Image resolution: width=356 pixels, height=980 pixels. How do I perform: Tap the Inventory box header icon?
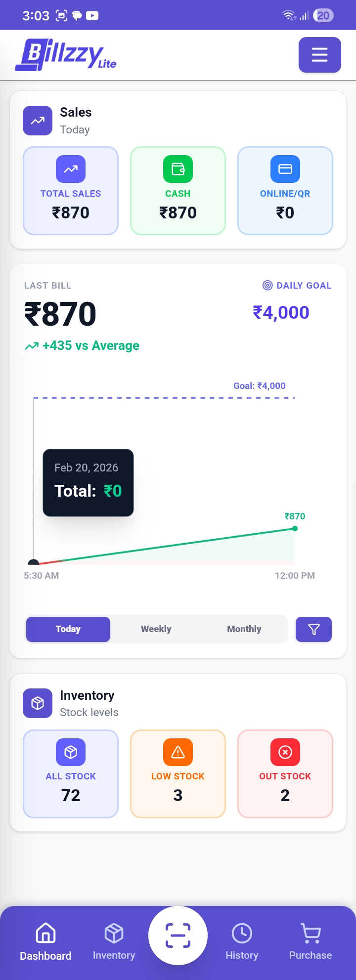pyautogui.click(x=38, y=703)
